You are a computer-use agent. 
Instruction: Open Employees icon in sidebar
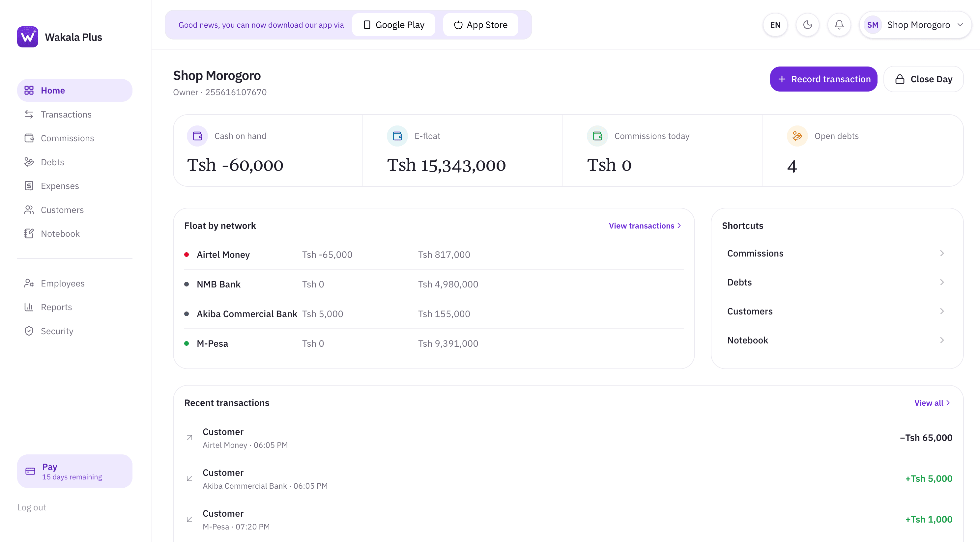point(29,283)
